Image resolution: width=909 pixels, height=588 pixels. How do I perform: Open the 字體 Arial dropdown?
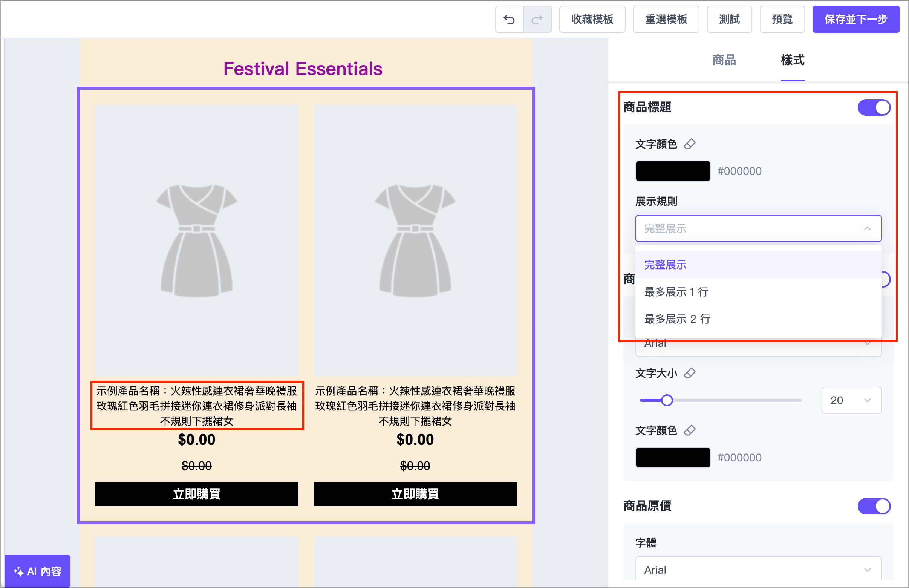pyautogui.click(x=758, y=569)
